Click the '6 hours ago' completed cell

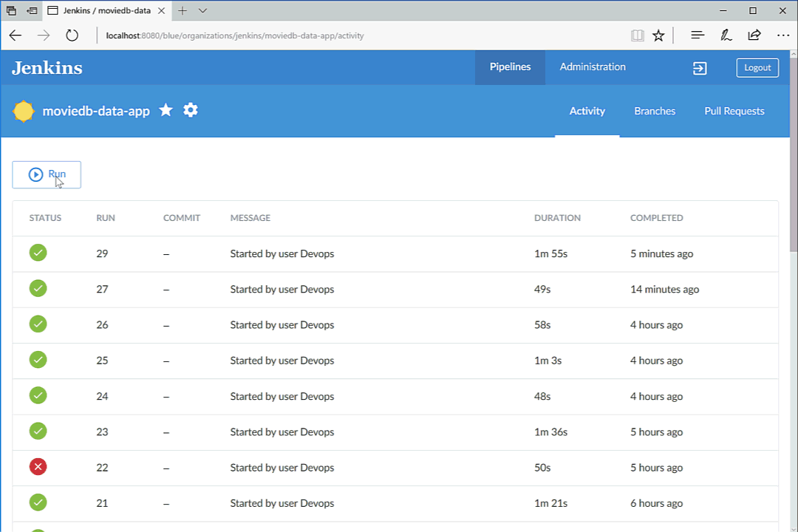(x=657, y=503)
